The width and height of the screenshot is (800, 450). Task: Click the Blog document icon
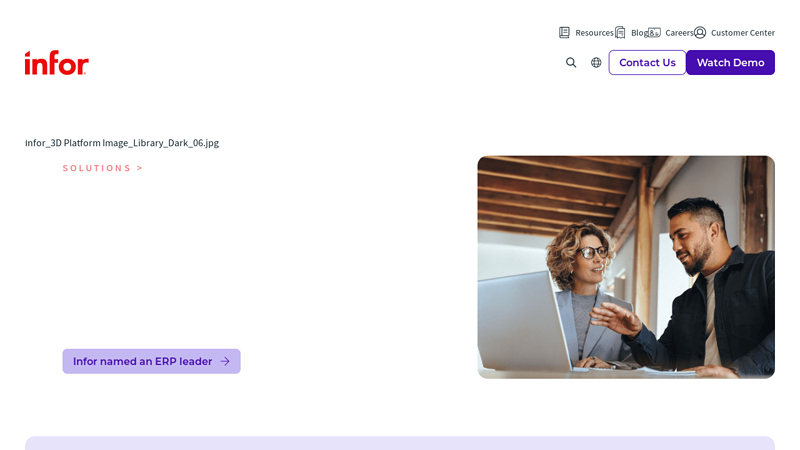(x=620, y=33)
